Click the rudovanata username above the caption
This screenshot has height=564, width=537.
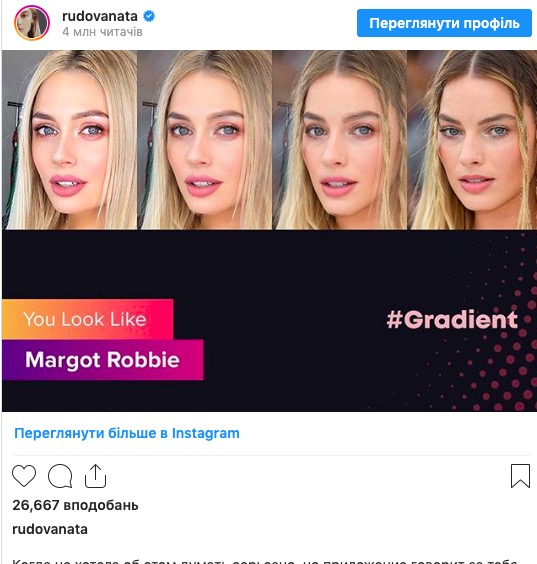(x=50, y=529)
